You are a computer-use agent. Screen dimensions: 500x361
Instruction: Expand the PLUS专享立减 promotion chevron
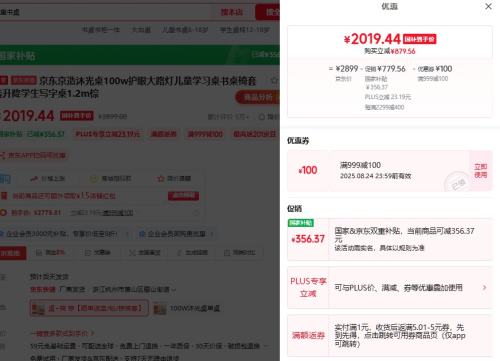pyautogui.click(x=484, y=287)
